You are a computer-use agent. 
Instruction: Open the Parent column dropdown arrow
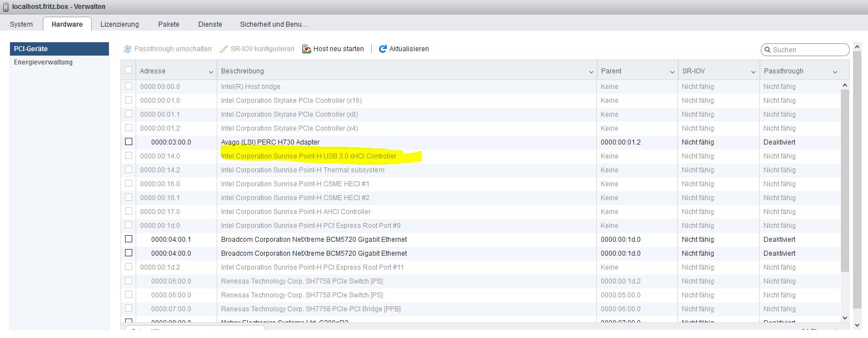click(x=672, y=72)
